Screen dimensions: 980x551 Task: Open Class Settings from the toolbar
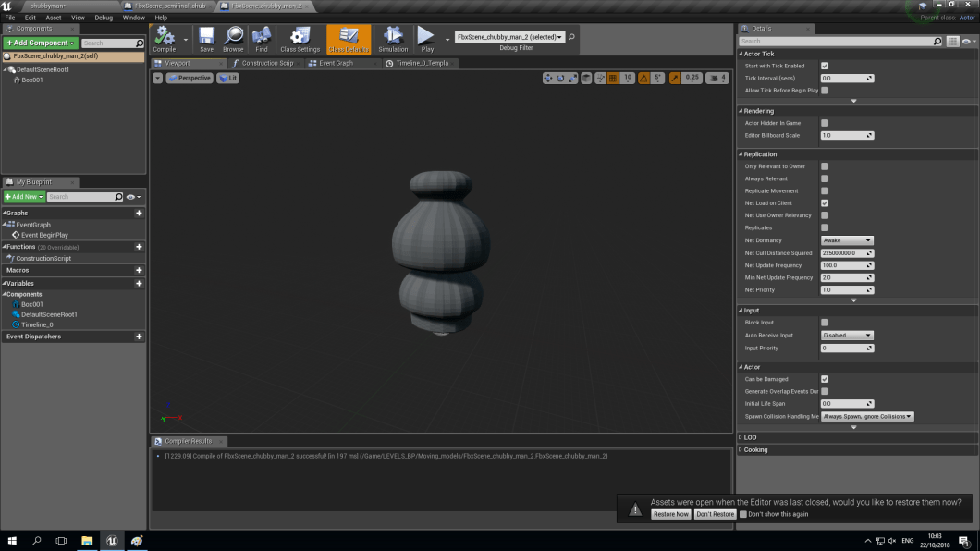pos(300,39)
